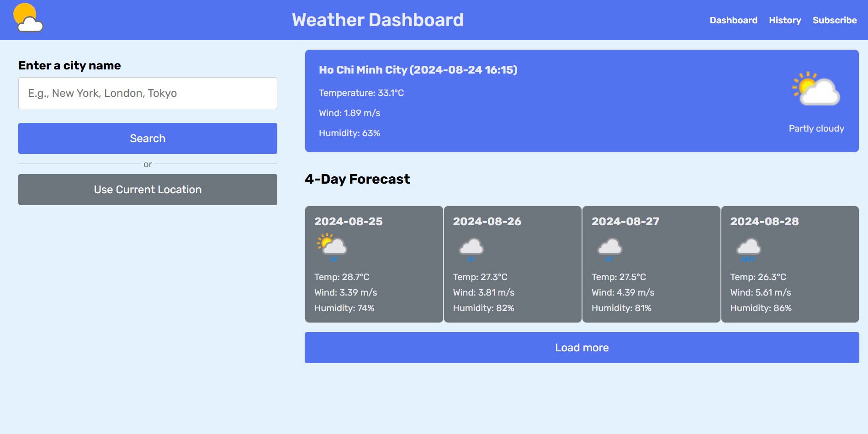Viewport: 868px width, 434px height.
Task: Click the Use Current Location button
Action: [x=147, y=189]
